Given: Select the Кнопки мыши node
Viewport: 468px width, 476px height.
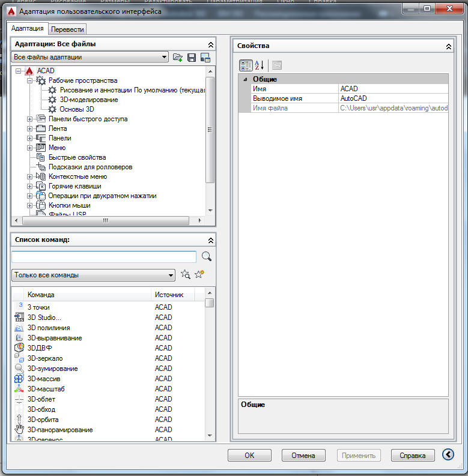Looking at the screenshot, I should coord(69,205).
